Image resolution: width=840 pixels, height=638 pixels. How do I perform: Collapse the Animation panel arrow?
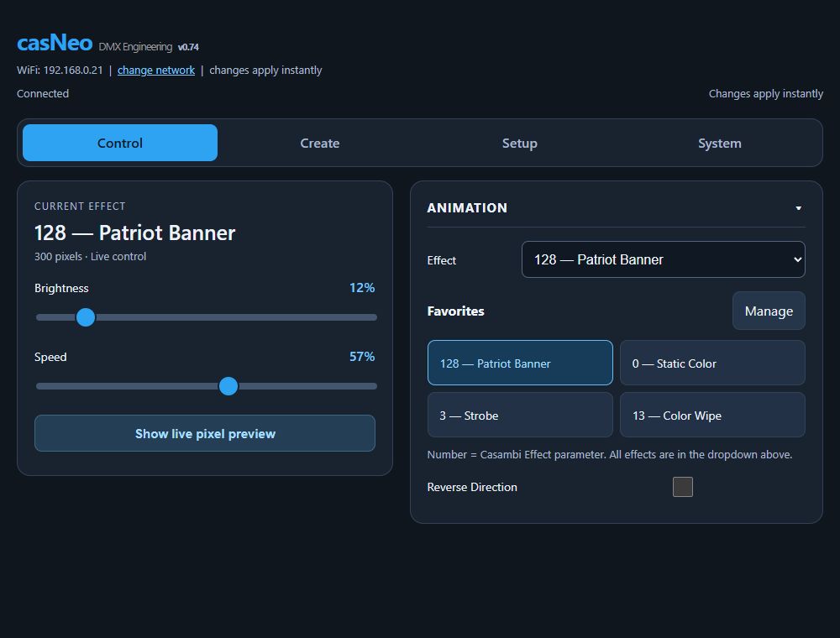point(798,208)
